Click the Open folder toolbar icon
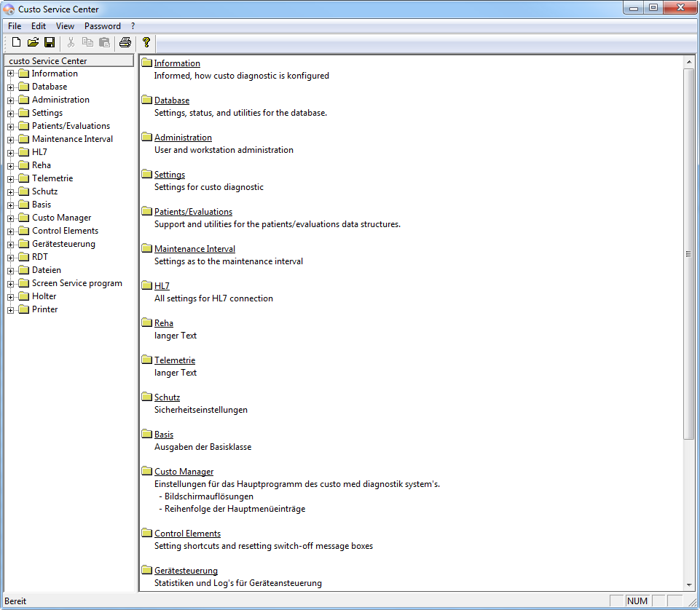This screenshot has height=610, width=700. point(33,42)
